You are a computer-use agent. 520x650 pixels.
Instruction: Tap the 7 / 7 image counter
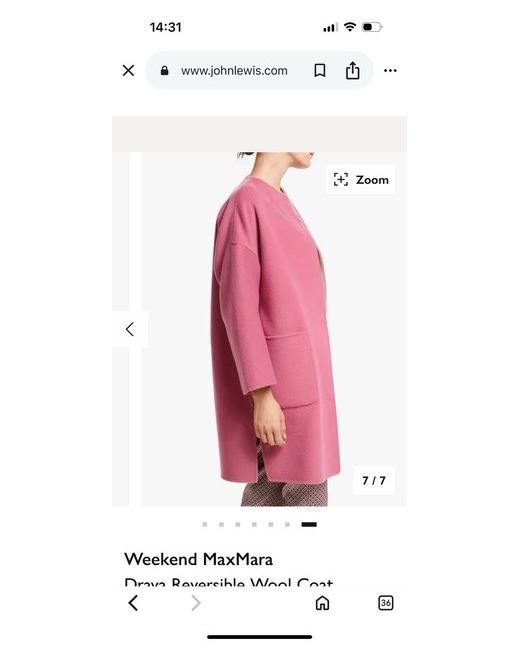coord(374,480)
